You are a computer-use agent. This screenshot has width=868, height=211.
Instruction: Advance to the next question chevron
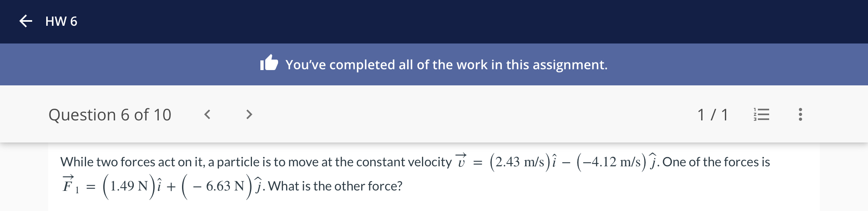tap(249, 115)
